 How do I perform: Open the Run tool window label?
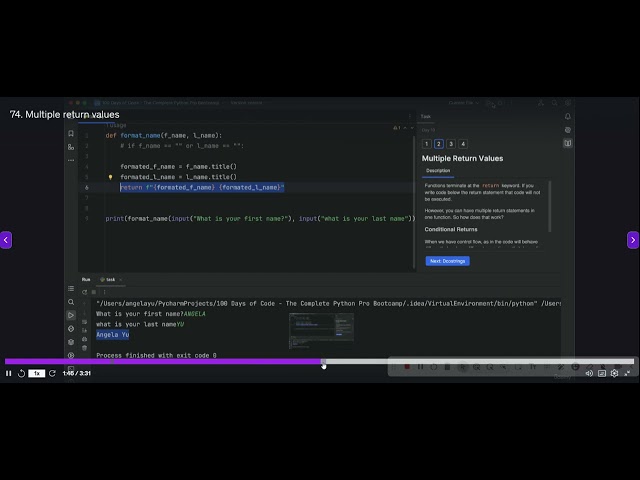[x=86, y=280]
